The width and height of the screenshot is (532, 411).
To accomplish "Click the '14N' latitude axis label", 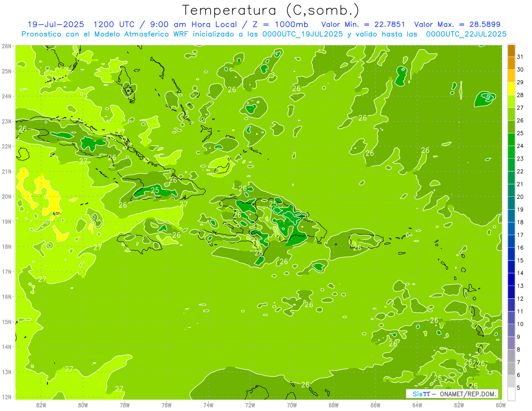I will tap(6, 347).
